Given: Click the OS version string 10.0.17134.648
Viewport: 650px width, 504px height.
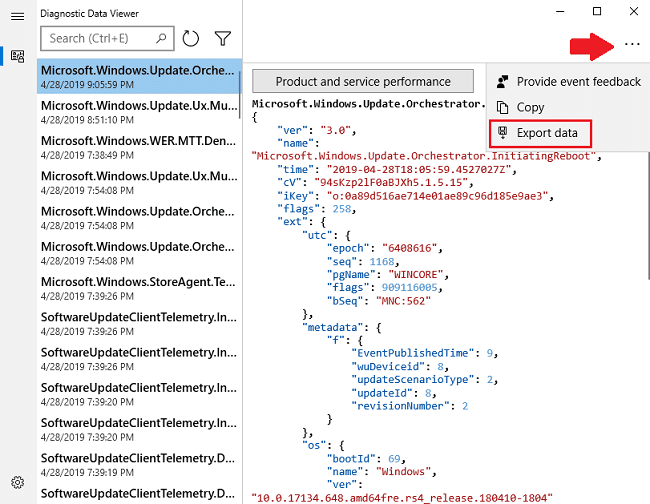Looking at the screenshot, I should coord(402,498).
